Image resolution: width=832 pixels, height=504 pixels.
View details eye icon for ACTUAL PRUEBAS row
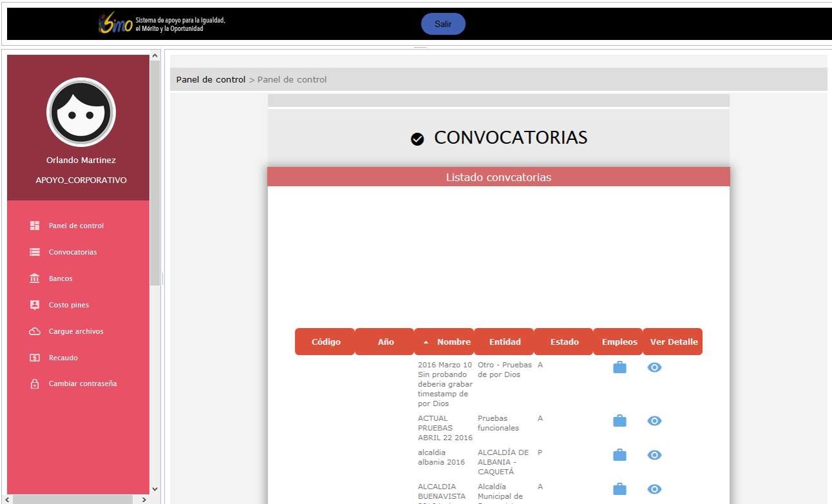click(x=654, y=421)
